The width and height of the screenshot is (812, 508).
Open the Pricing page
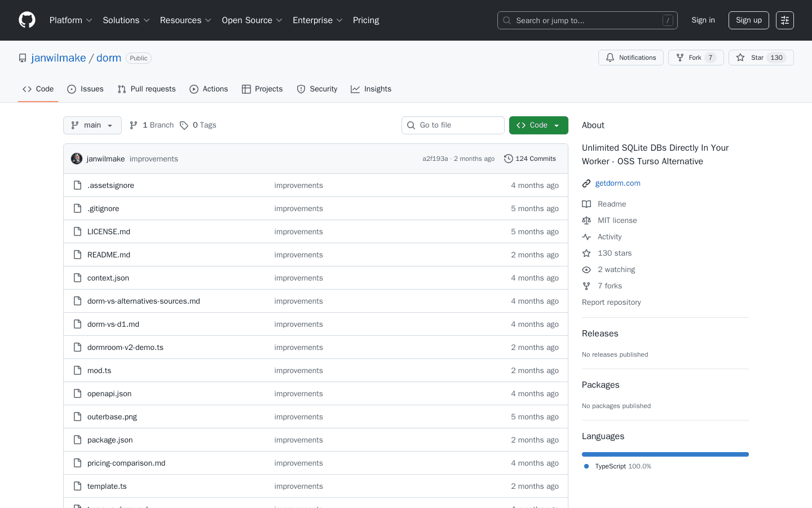pos(366,20)
